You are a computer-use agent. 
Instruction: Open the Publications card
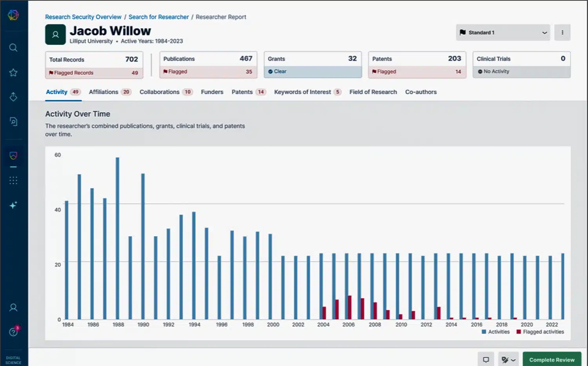[208, 65]
